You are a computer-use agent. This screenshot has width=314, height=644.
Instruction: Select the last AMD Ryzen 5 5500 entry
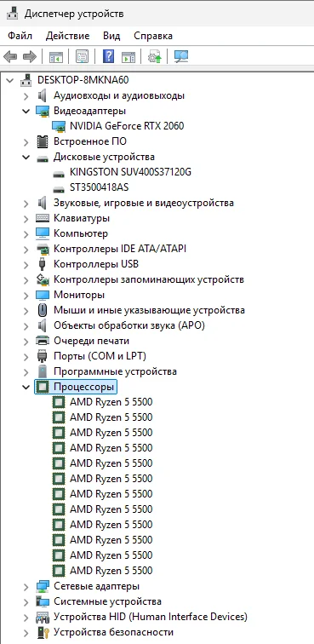click(x=111, y=571)
